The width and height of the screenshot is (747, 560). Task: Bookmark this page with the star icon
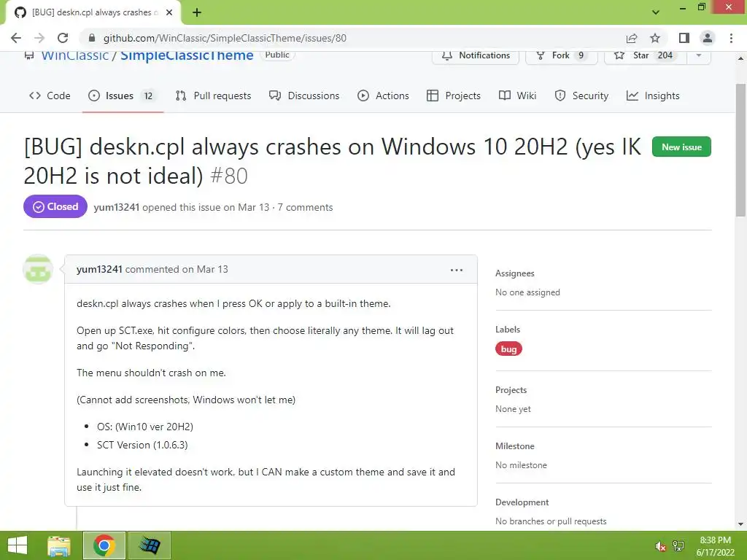tap(655, 38)
